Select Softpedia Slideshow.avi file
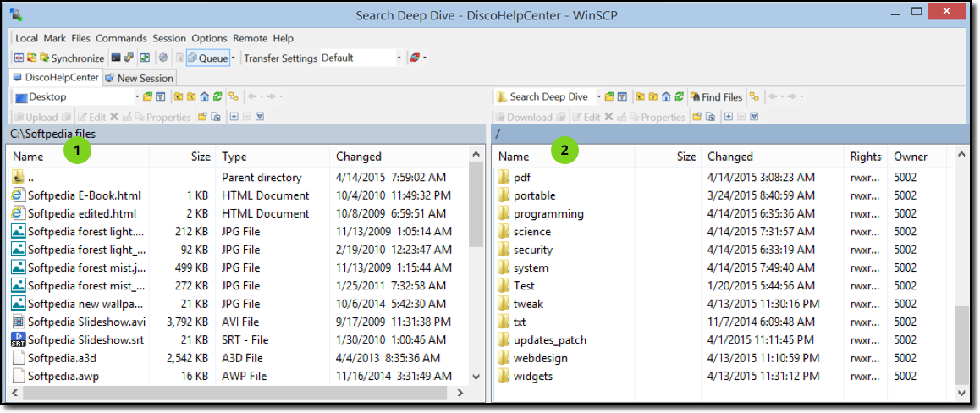This screenshot has height=413, width=980. coord(238,322)
